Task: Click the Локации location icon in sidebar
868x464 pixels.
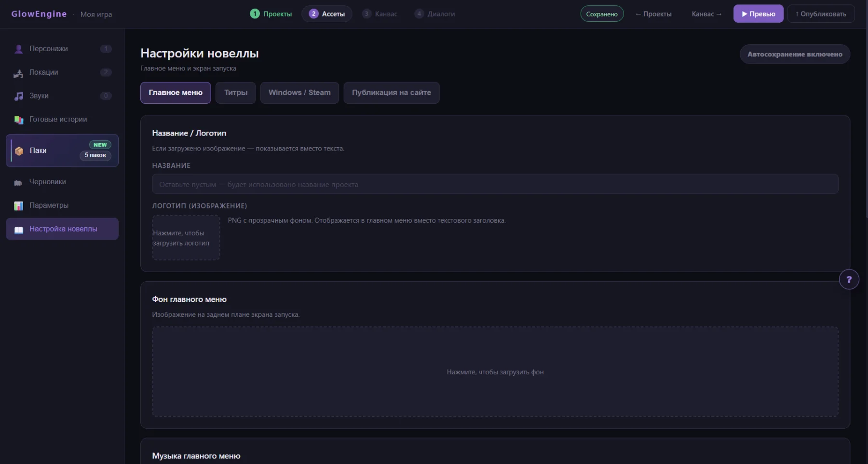Action: [19, 73]
